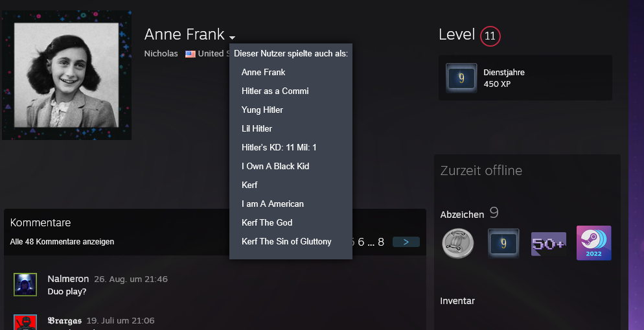Click the years of service badge icon
This screenshot has width=644, height=330.
(461, 78)
